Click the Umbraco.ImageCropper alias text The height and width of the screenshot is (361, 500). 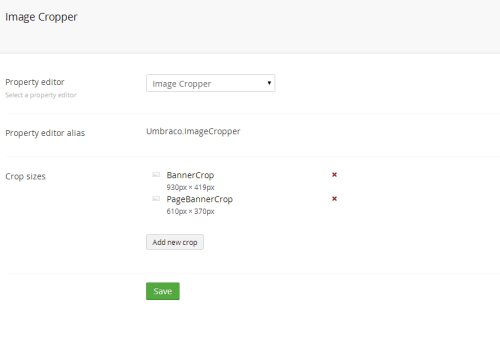(x=193, y=131)
